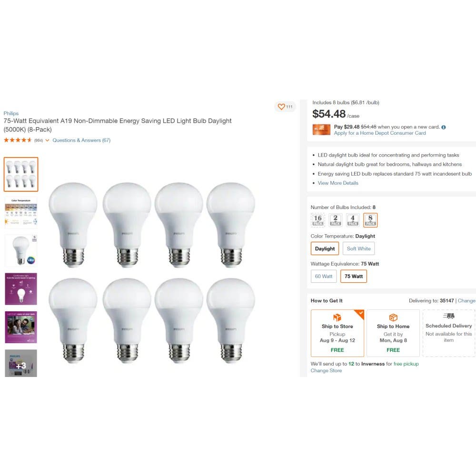Select the 2 pack bulb option
Viewport: 476px width, 476px height.
pyautogui.click(x=336, y=220)
